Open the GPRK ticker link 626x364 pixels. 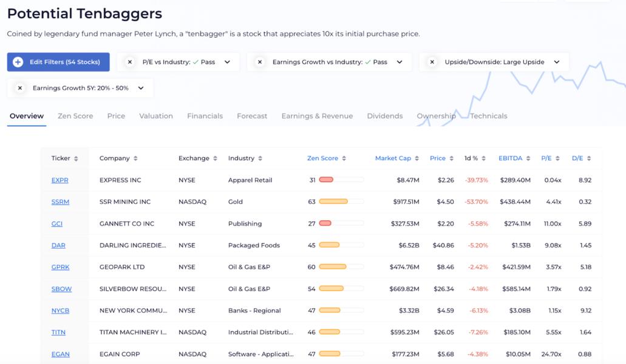(x=60, y=267)
